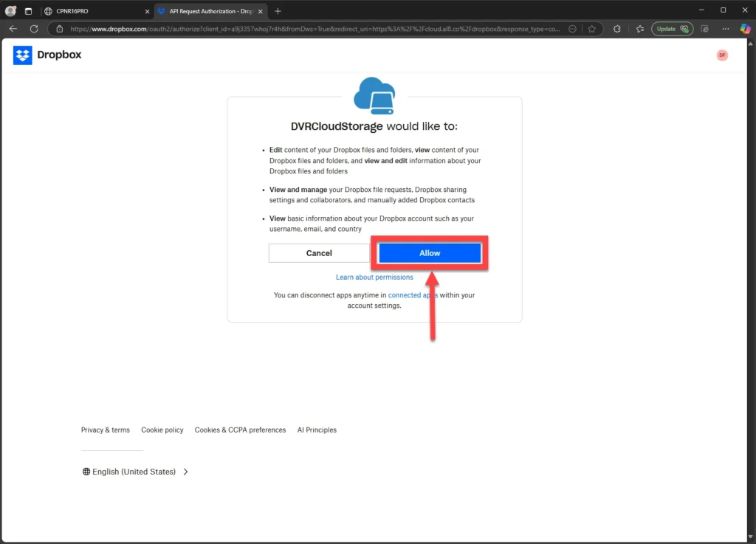Go back with browser back arrow
756x544 pixels.
pos(13,29)
